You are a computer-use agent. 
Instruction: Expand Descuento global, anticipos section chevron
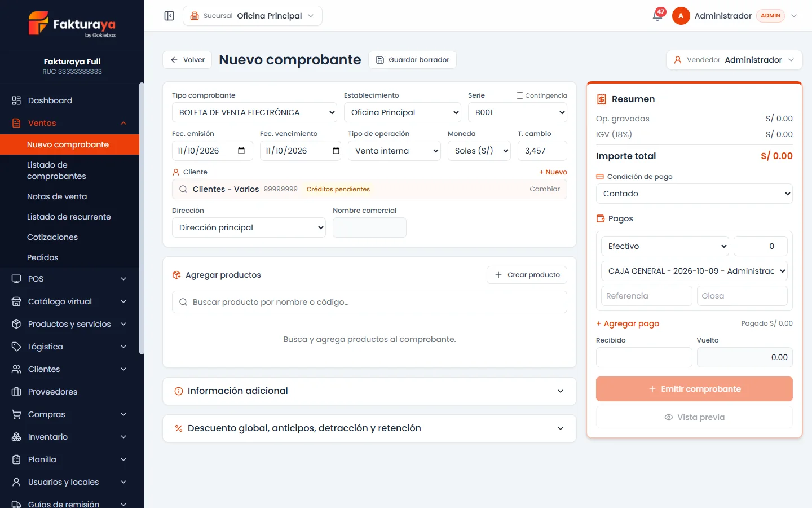click(561, 428)
